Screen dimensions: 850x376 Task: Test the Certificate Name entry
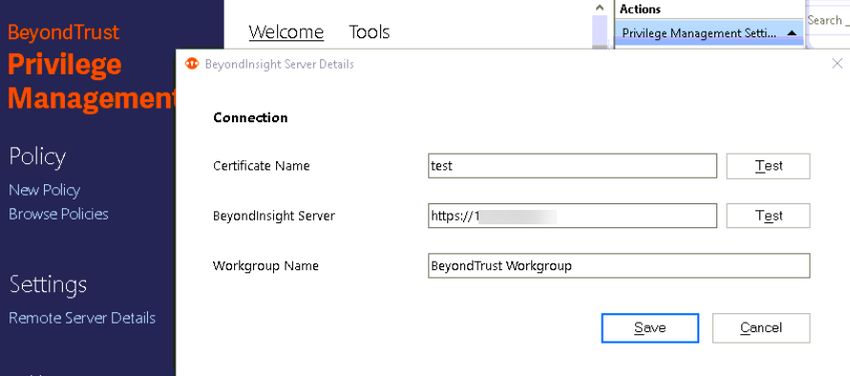coord(768,166)
